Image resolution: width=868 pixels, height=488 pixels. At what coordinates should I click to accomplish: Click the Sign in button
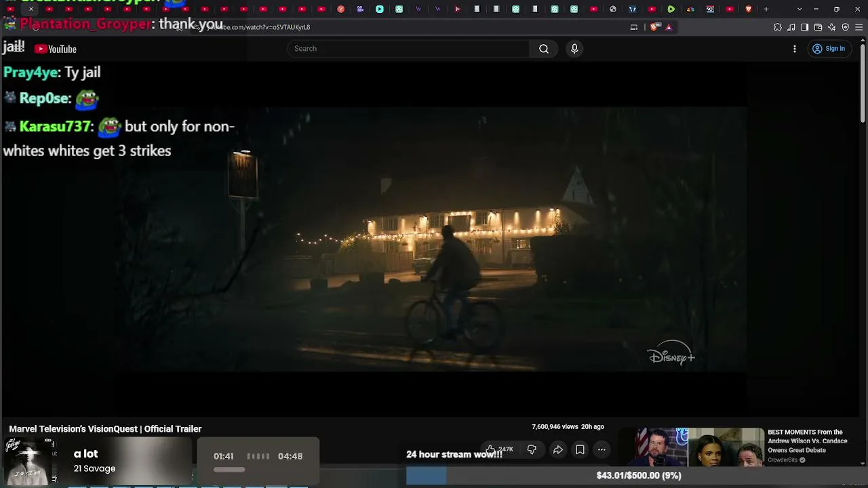click(x=829, y=49)
